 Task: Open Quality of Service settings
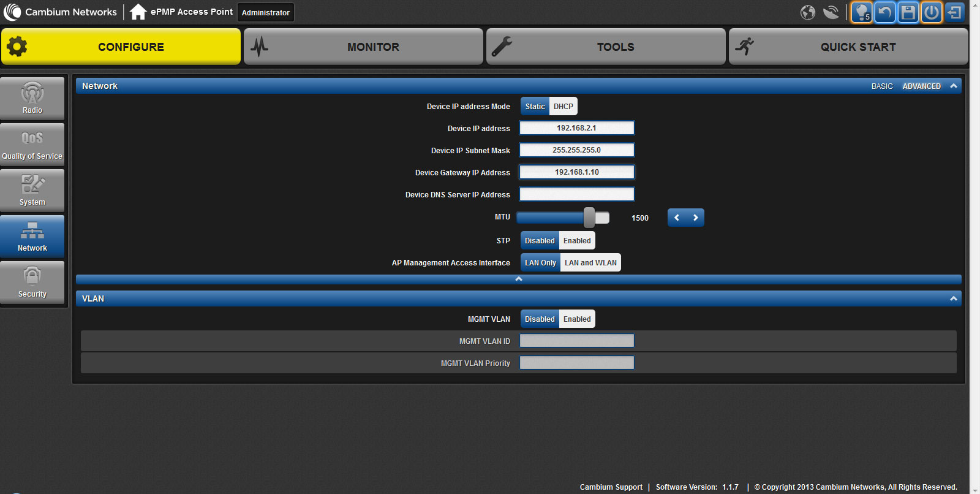[32, 145]
